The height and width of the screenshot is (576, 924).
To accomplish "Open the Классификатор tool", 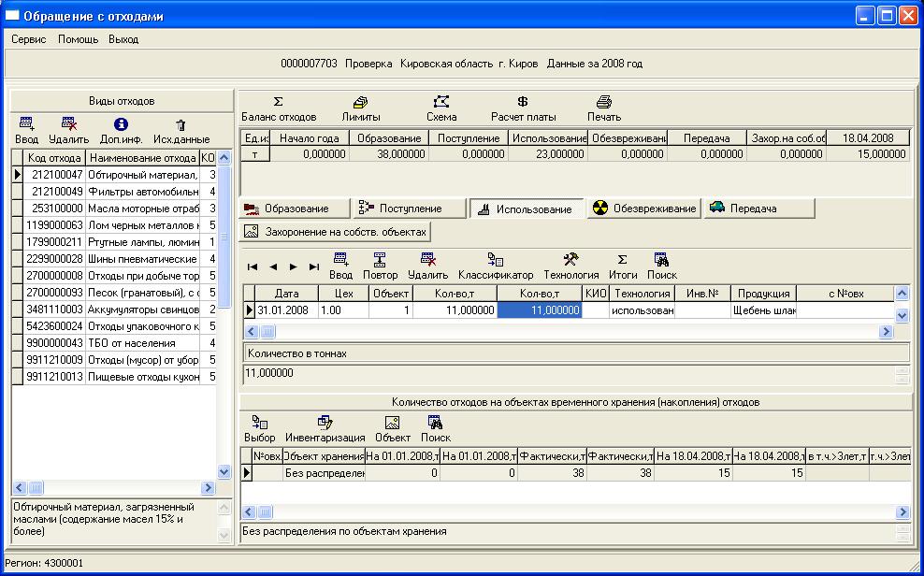I will [495, 266].
